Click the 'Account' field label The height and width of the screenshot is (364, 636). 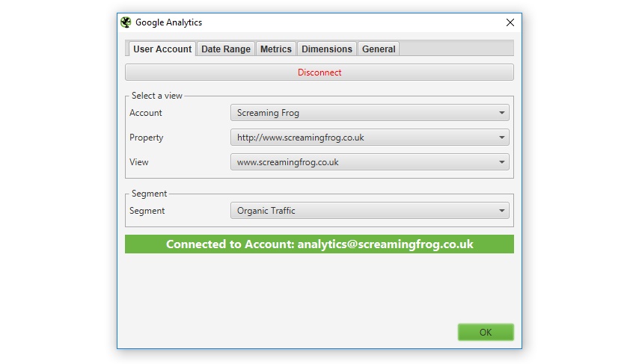[x=146, y=113]
